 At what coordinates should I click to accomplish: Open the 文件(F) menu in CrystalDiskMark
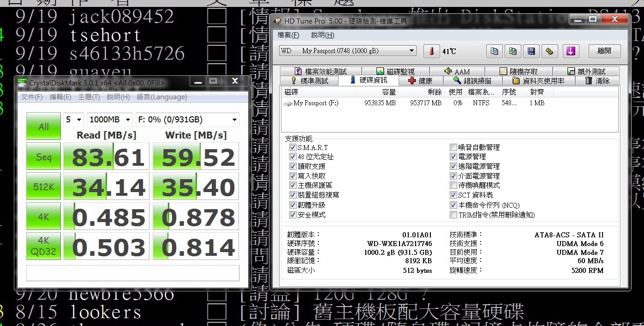point(32,97)
